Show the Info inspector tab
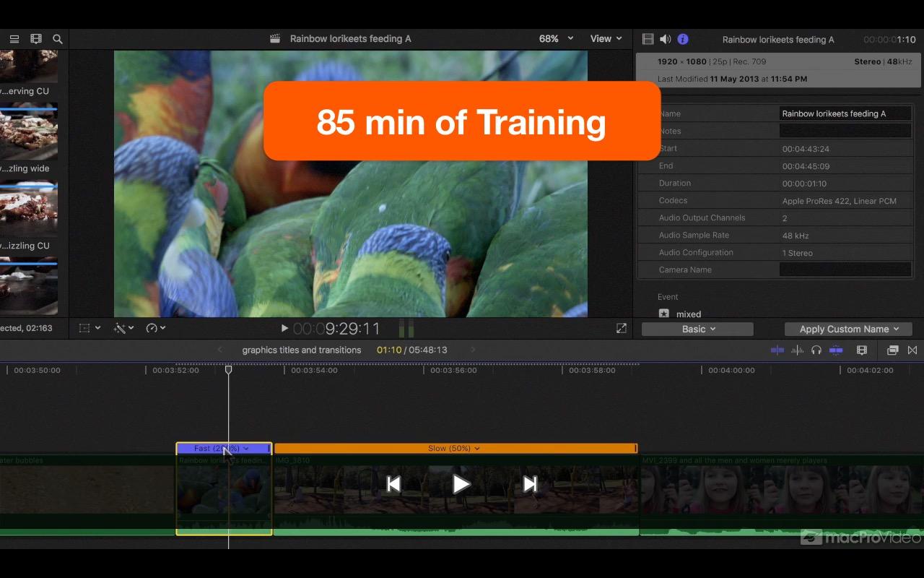This screenshot has width=924, height=578. (x=683, y=39)
